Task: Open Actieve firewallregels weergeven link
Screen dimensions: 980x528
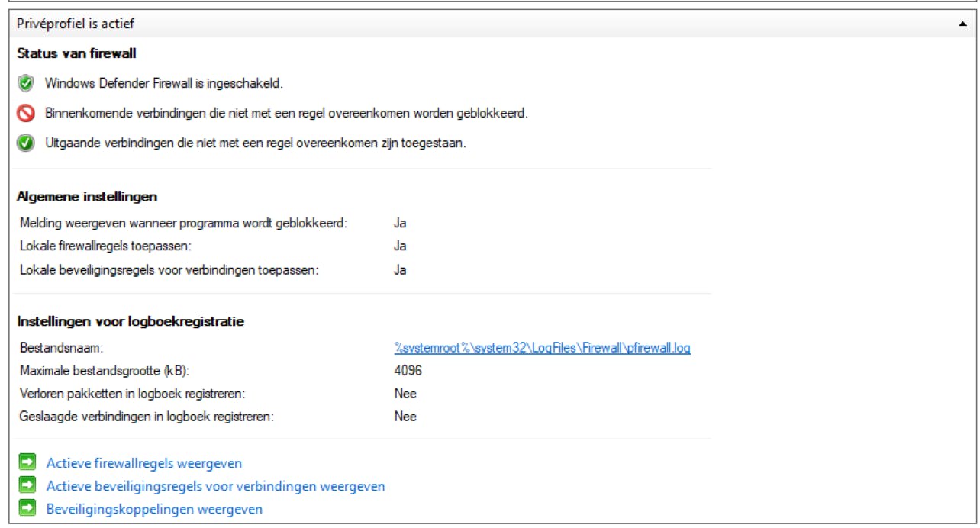Action: coord(144,463)
